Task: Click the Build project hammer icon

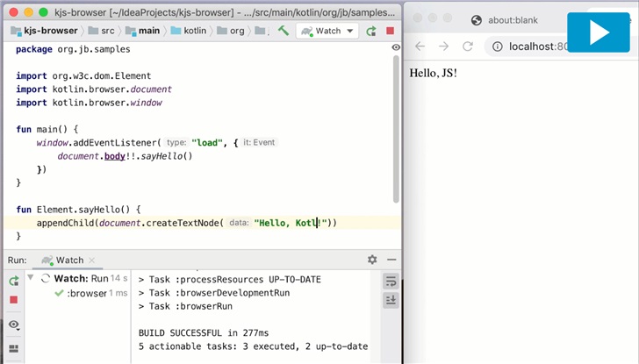Action: [x=284, y=31]
